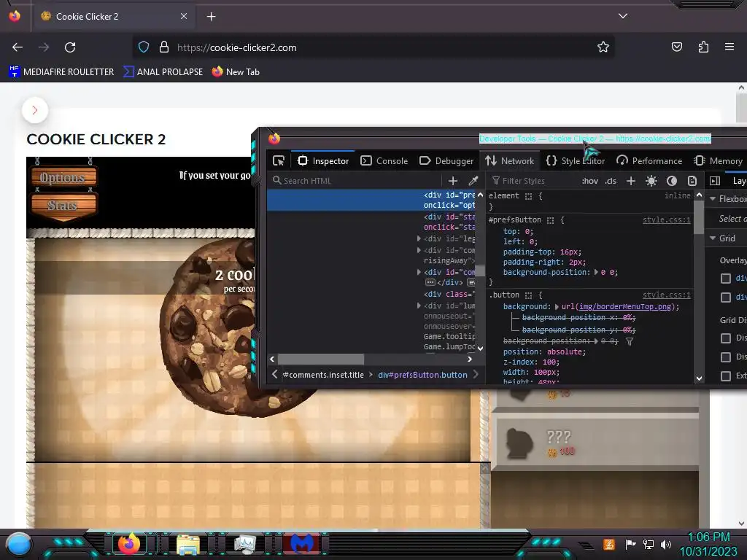Collapse the Flexbox section in Layout panel
This screenshot has height=560, width=747.
(x=713, y=199)
